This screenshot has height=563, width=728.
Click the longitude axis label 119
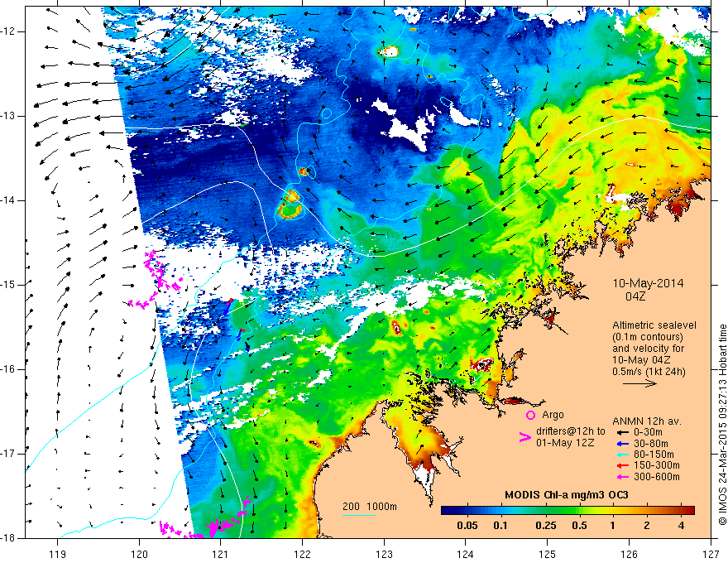(x=58, y=554)
